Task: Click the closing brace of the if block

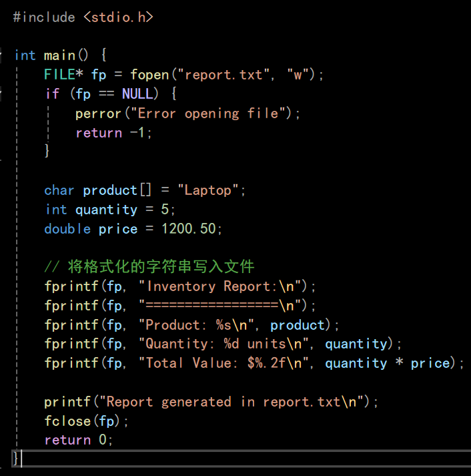Action: pyautogui.click(x=47, y=151)
